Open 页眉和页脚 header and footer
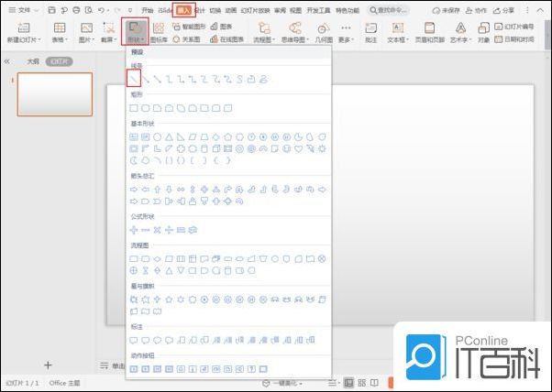The height and width of the screenshot is (392, 552). pyautogui.click(x=429, y=33)
